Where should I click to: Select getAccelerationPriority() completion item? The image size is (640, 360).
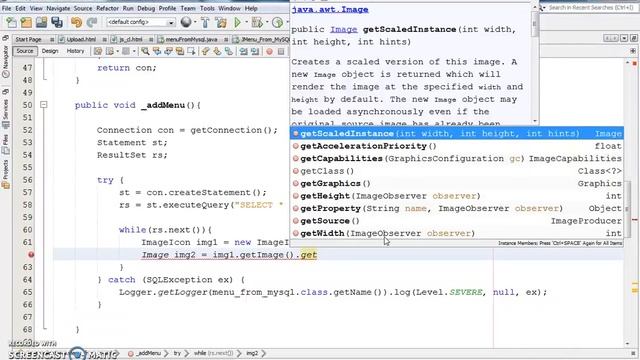point(457,146)
